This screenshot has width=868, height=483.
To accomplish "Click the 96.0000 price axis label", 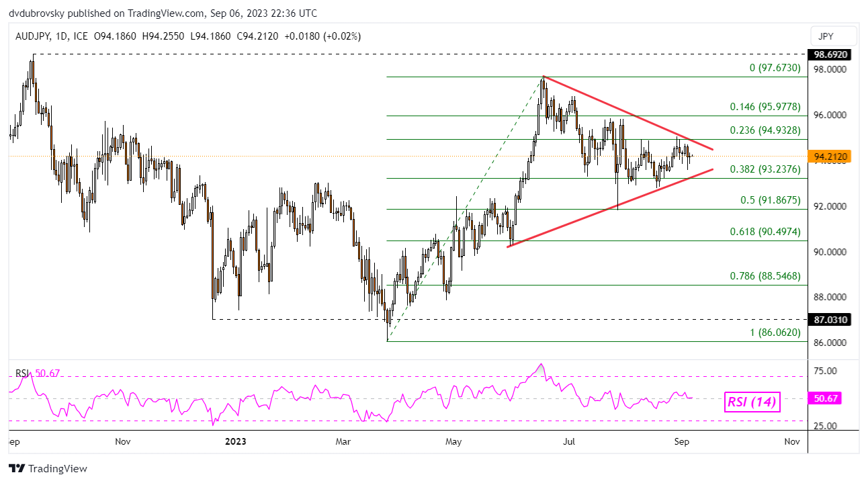I will pos(831,115).
